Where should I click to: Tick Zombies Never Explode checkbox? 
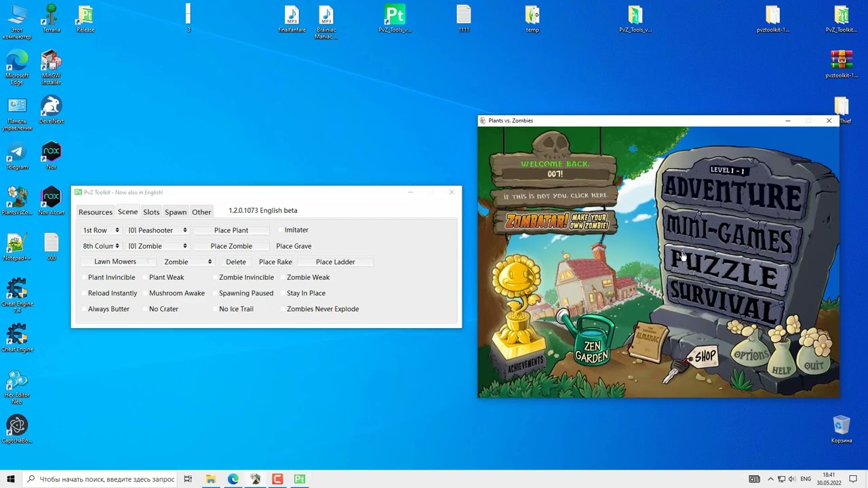point(320,309)
